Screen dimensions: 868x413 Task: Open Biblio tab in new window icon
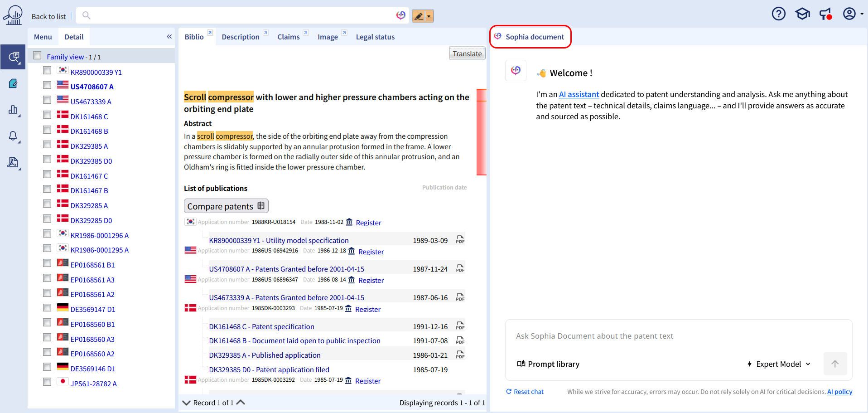tap(210, 33)
